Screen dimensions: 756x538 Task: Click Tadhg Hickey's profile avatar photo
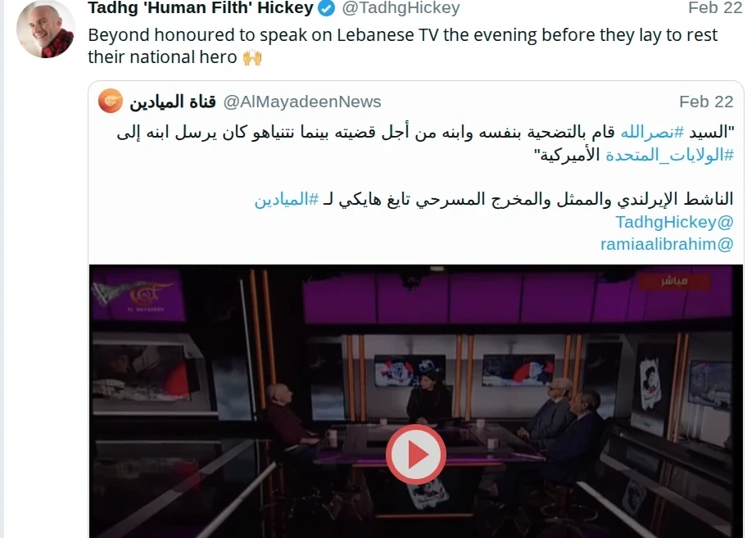pos(46,29)
